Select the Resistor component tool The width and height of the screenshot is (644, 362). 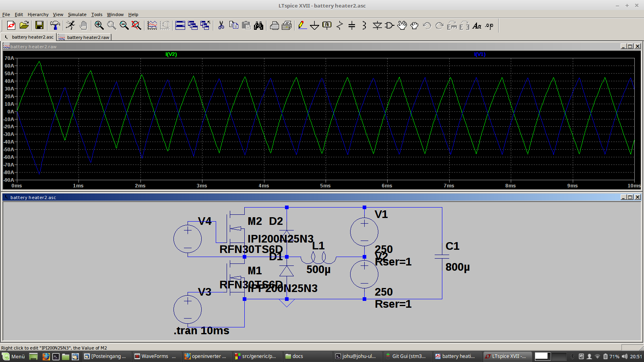point(339,26)
